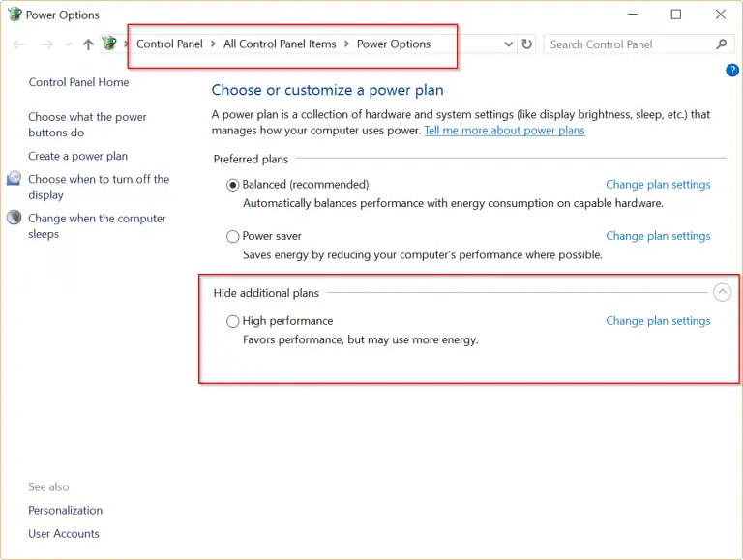Image resolution: width=743 pixels, height=560 pixels.
Task: Refresh the Power Options page
Action: (x=526, y=44)
